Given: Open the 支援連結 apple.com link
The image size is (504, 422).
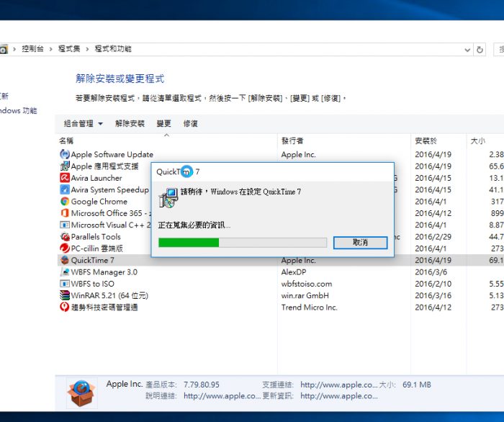Looking at the screenshot, I should [338, 385].
